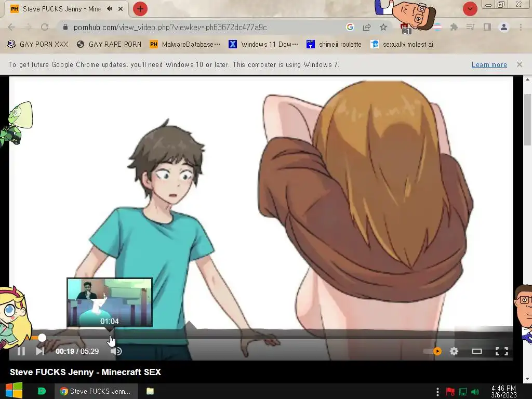This screenshot has width=532, height=399.
Task: Open the network tray icon
Action: [x=463, y=392]
